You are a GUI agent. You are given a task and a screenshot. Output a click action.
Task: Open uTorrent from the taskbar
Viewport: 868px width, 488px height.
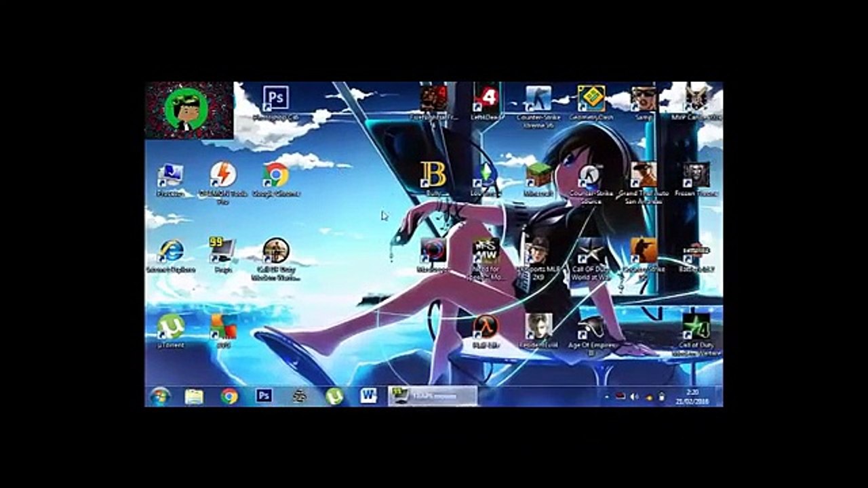point(334,396)
